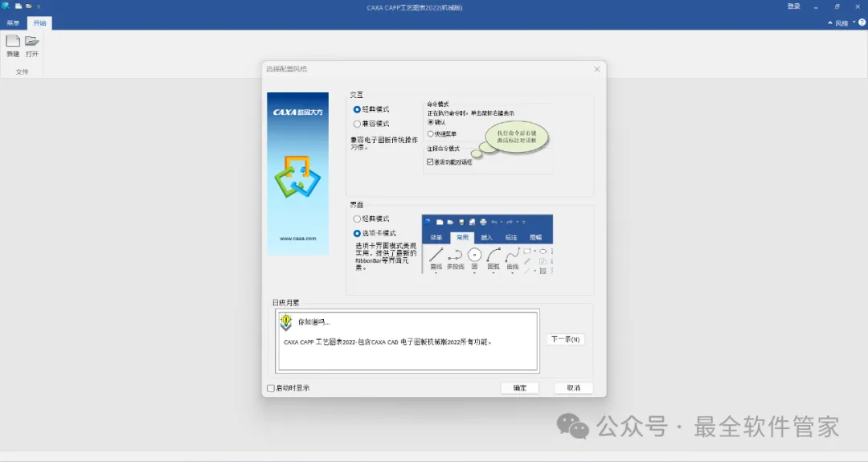The width and height of the screenshot is (868, 462).
Task: Click the tip text about CAXA CAPP 2022
Action: pos(387,342)
